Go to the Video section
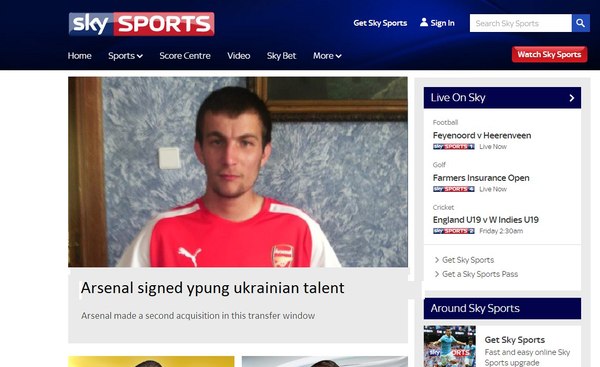This screenshot has width=600, height=367. click(238, 56)
